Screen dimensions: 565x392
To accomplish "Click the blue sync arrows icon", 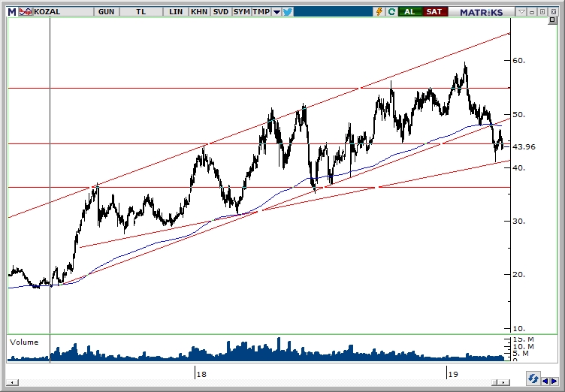I will pos(533,378).
